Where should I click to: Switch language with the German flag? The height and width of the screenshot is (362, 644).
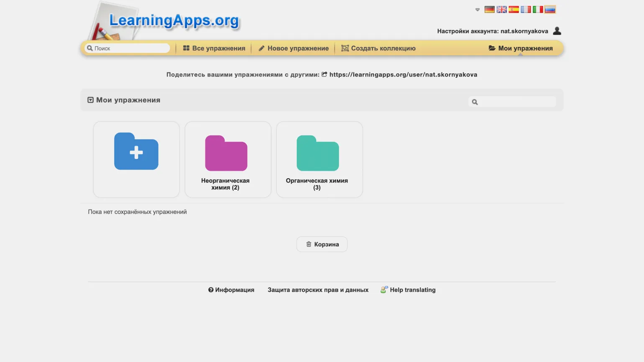coord(489,10)
